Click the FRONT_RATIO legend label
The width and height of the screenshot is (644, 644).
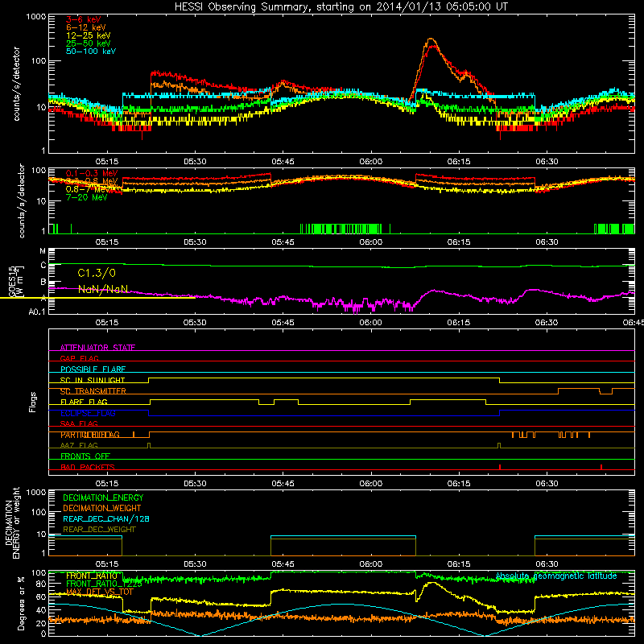point(92,576)
